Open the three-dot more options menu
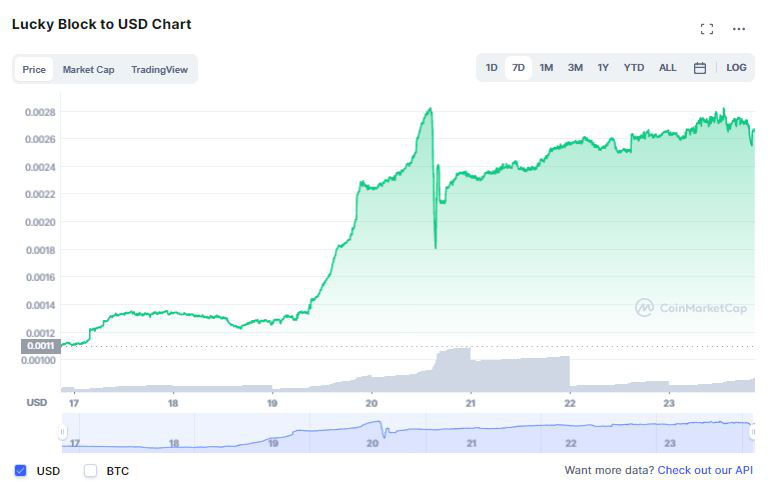Viewport: 774px width, 482px height. click(x=738, y=29)
